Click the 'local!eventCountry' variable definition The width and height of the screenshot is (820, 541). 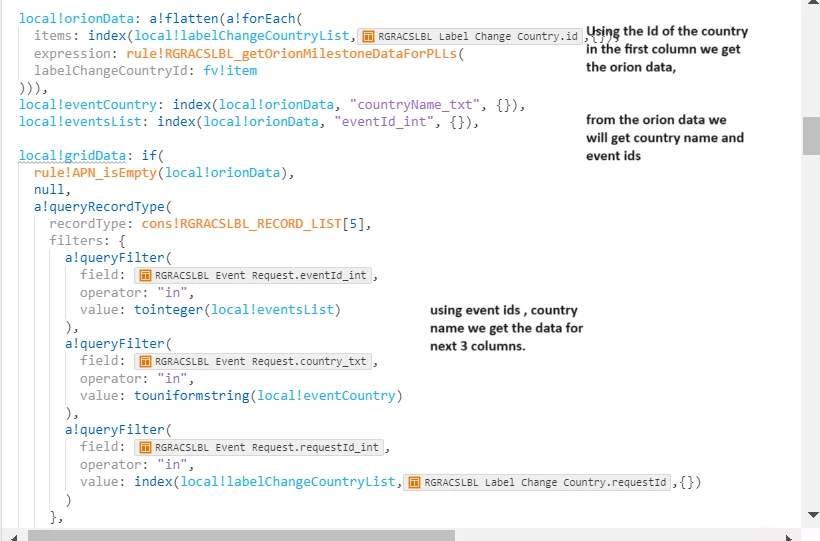88,105
